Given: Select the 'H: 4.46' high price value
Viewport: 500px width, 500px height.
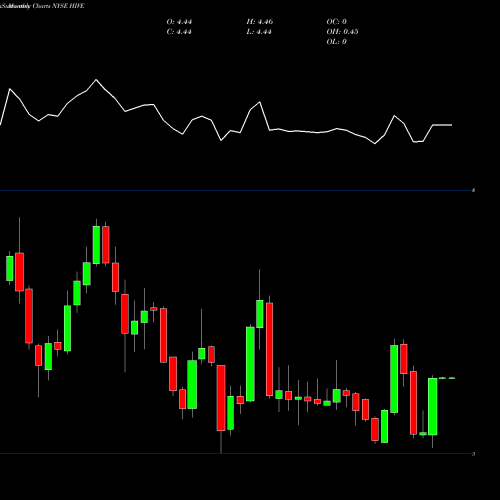Looking at the screenshot, I should [260, 22].
